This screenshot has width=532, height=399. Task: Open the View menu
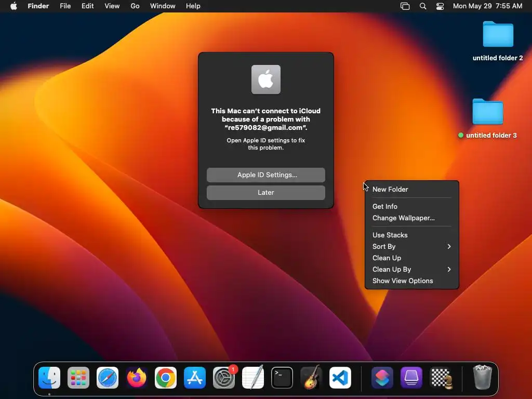(x=112, y=6)
